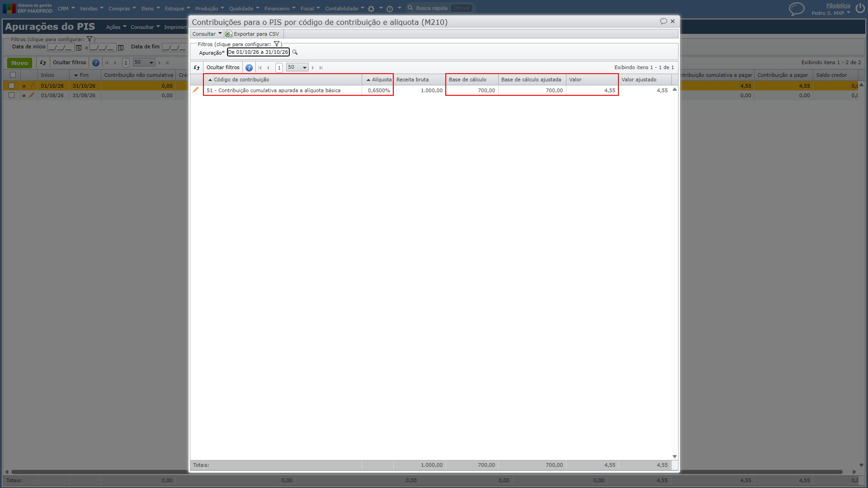
Task: Open the page-size 50 dropdown in the M210 dialog
Action: point(297,67)
